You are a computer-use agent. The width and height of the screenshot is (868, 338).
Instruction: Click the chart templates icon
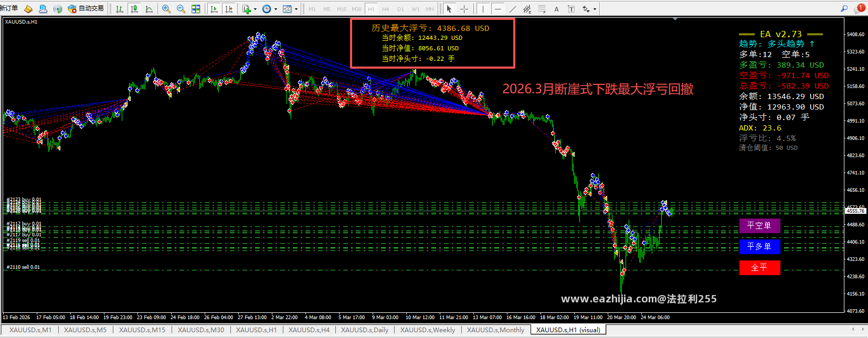287,9
